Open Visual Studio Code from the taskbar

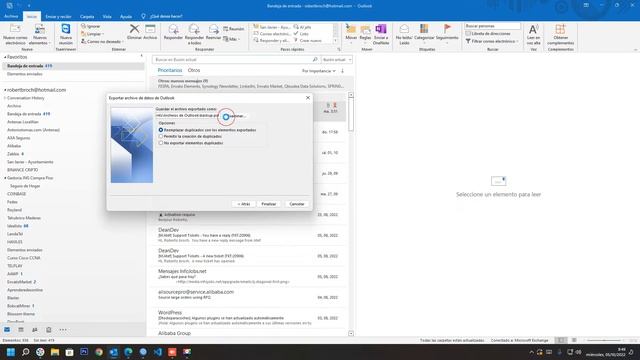coord(158,352)
